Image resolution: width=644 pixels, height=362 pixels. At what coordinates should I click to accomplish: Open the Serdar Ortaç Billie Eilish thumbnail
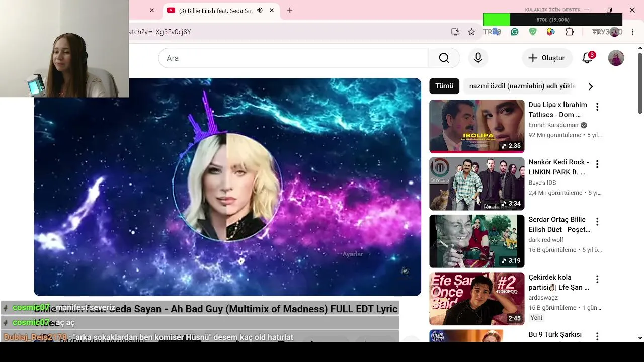[x=477, y=241]
